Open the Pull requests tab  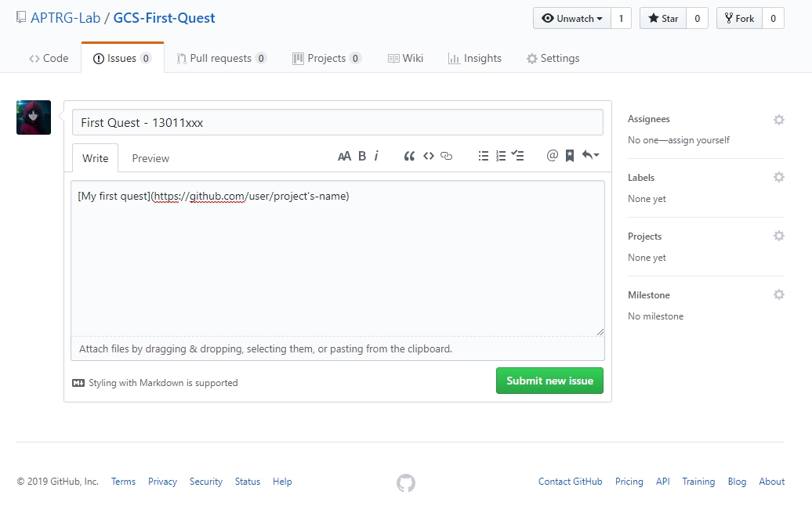click(222, 59)
